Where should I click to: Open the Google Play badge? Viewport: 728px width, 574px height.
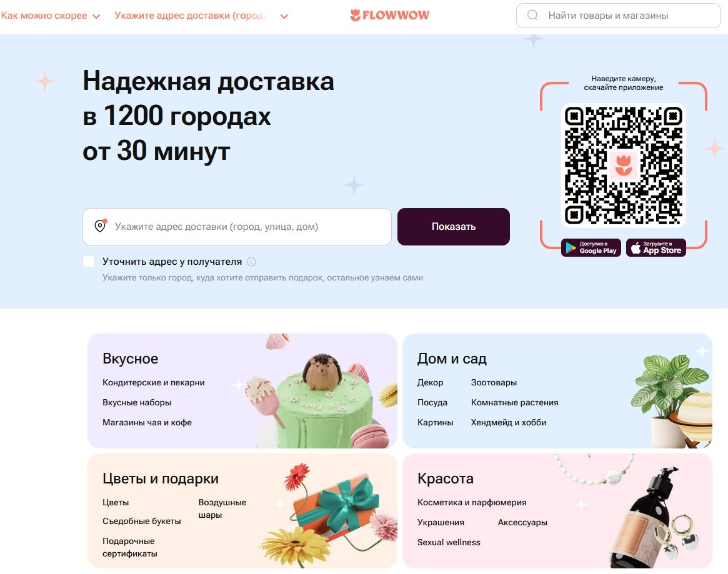point(591,247)
